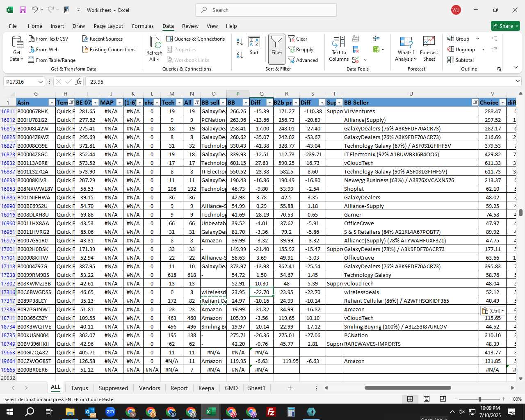
Task: Click Get Data icon
Action: tap(17, 49)
